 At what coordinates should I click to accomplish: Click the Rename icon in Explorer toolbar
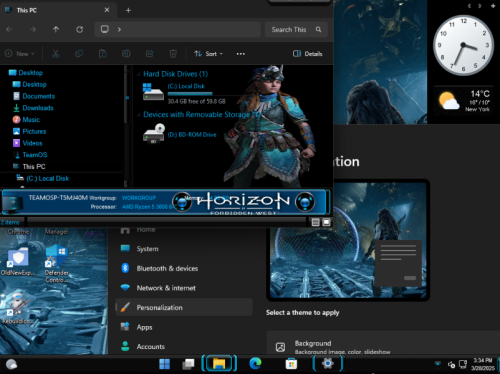point(126,54)
